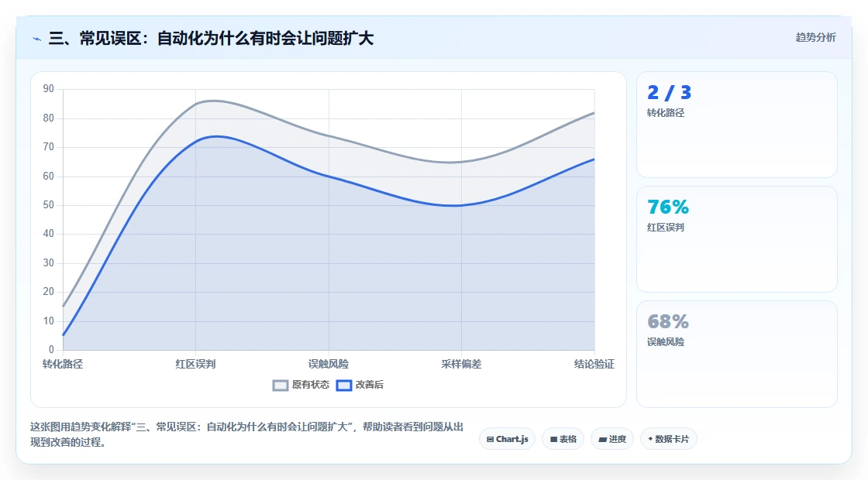Select the 进度 tag chip
Image resolution: width=868 pixels, height=480 pixels.
(x=612, y=439)
